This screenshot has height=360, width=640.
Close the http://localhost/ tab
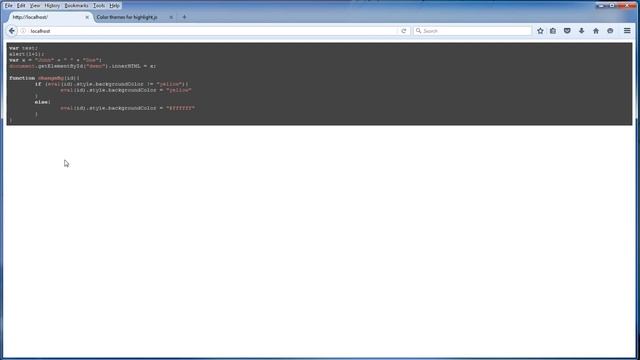(87, 17)
